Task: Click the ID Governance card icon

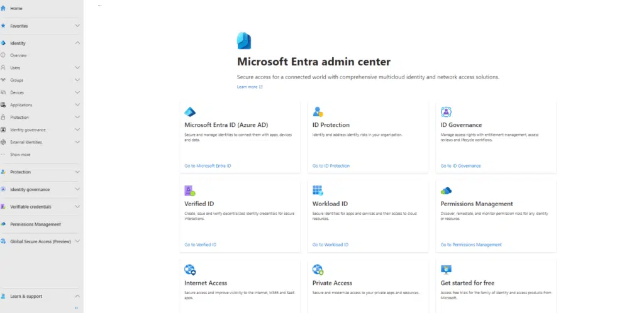Action: (x=446, y=112)
